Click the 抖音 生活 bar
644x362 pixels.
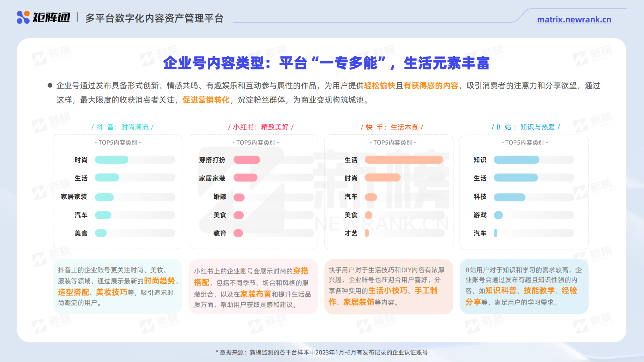point(107,178)
